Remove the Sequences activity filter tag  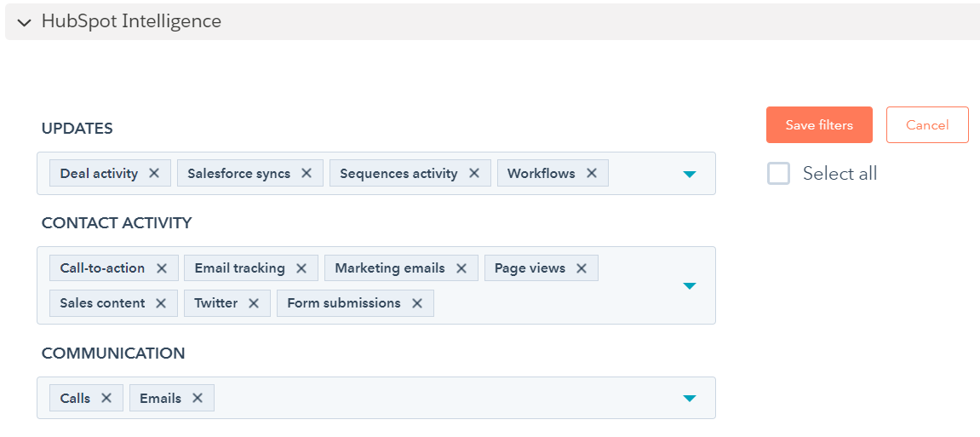[x=473, y=173]
